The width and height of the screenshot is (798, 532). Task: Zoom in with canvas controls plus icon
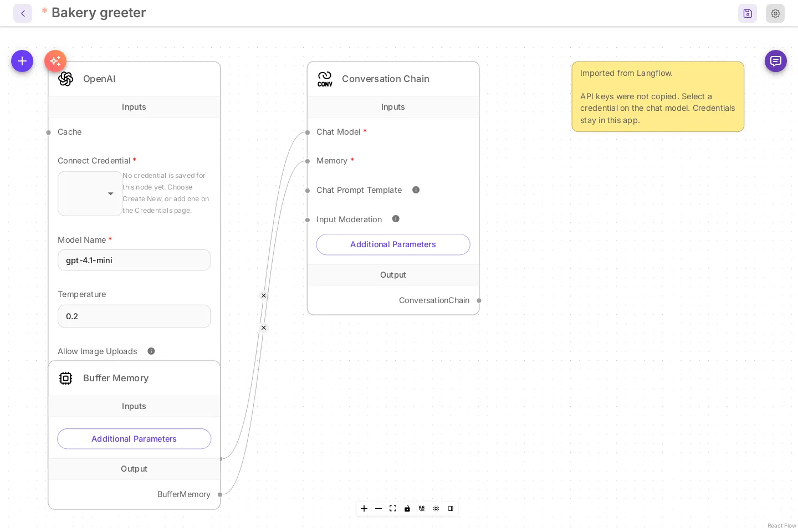(364, 509)
